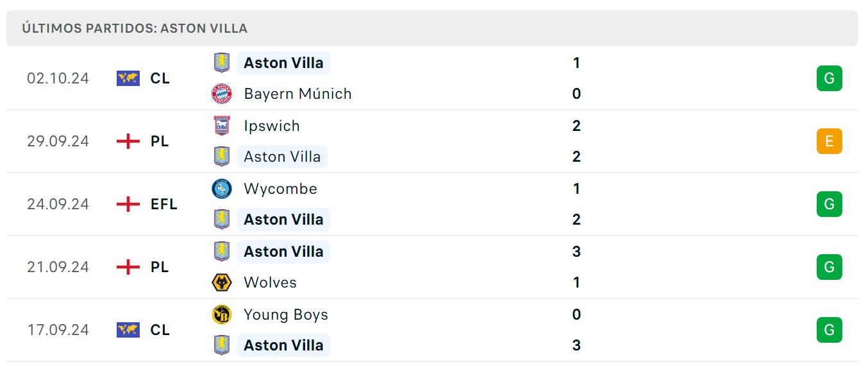Open the Wycombe team link

pos(280,189)
